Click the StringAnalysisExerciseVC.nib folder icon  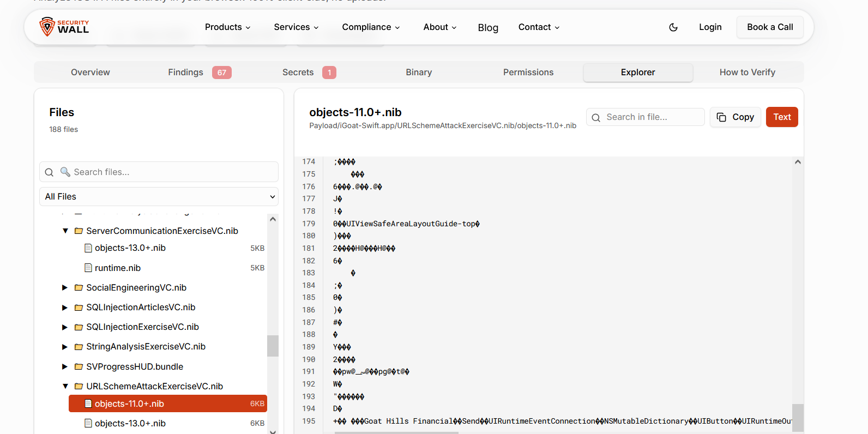[x=79, y=347]
